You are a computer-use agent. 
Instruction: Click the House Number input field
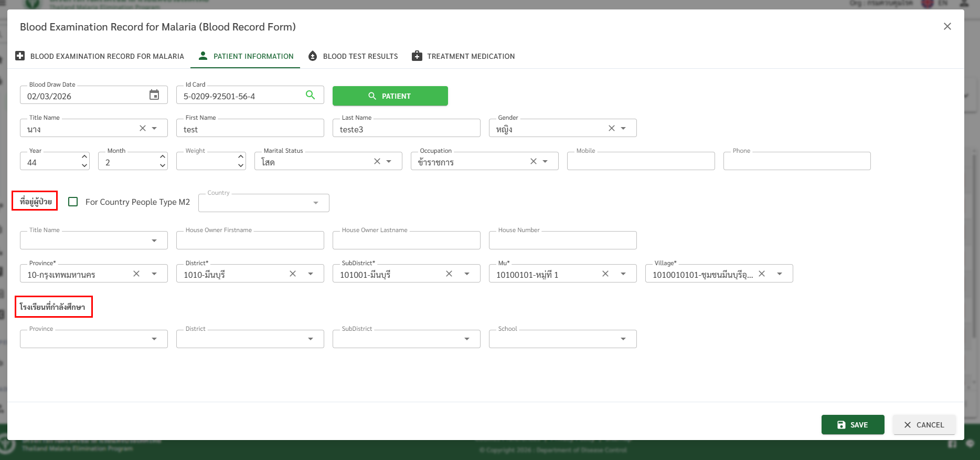click(562, 241)
